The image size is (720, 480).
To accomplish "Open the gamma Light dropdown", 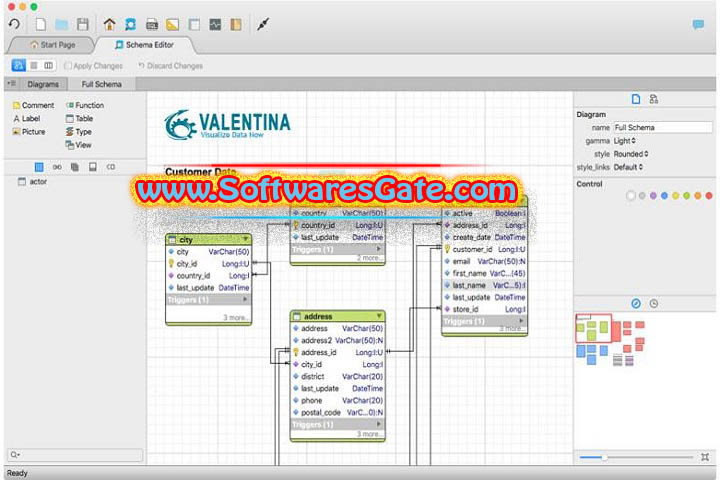I will (x=625, y=141).
